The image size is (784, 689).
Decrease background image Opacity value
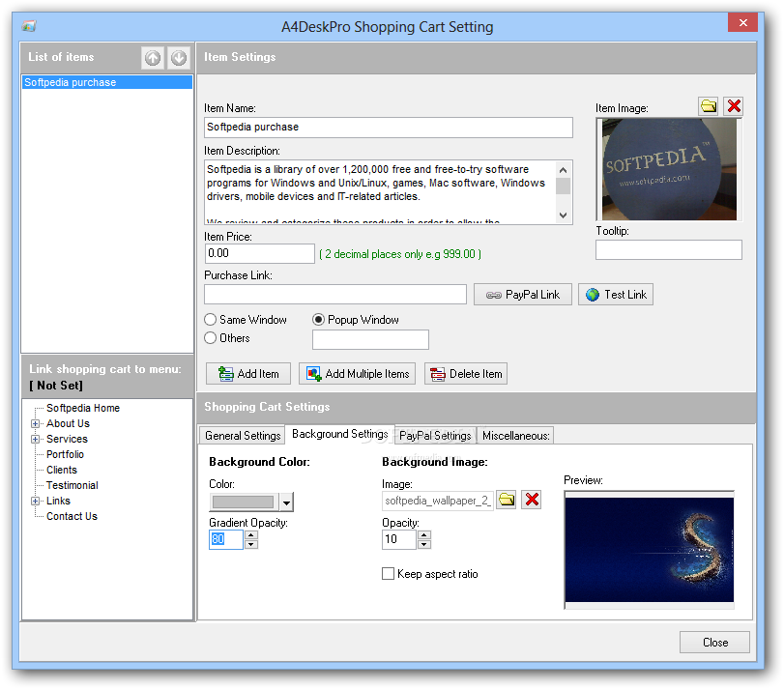click(x=424, y=544)
